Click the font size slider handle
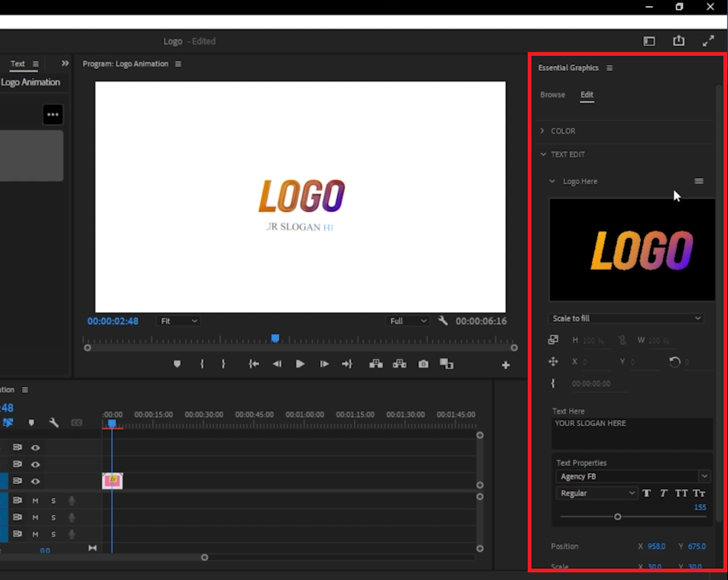 (617, 516)
